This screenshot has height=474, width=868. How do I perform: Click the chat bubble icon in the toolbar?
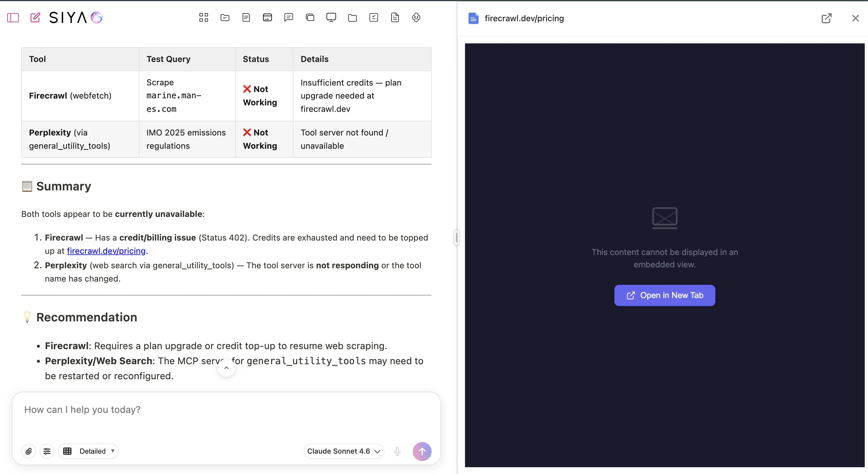(288, 17)
